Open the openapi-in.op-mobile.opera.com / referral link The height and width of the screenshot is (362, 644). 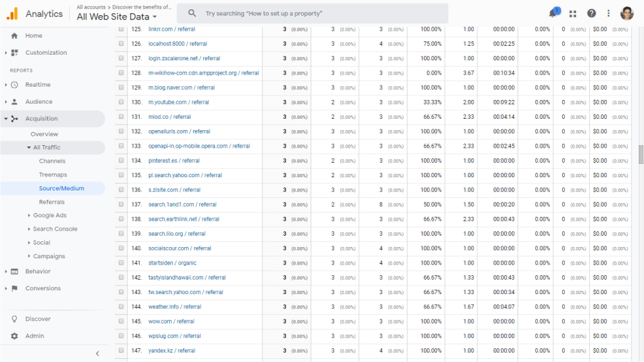199,146
